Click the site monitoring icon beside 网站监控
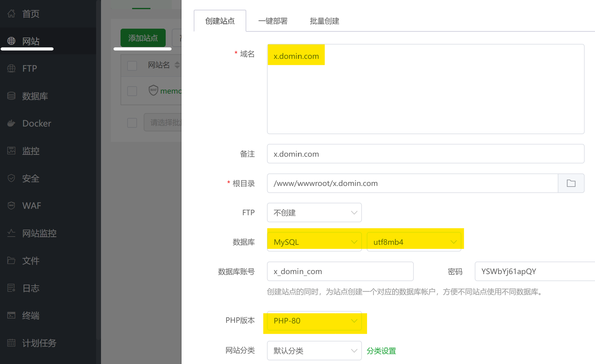The height and width of the screenshot is (364, 595). coord(11,233)
